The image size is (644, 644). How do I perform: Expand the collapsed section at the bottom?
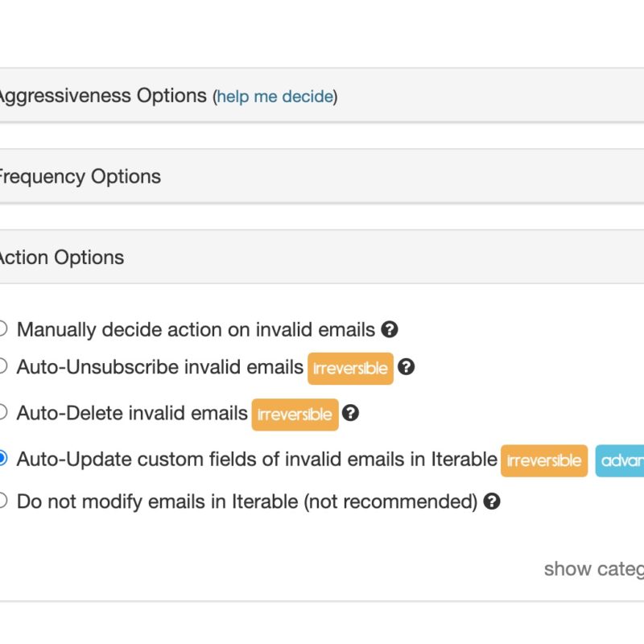point(322,625)
